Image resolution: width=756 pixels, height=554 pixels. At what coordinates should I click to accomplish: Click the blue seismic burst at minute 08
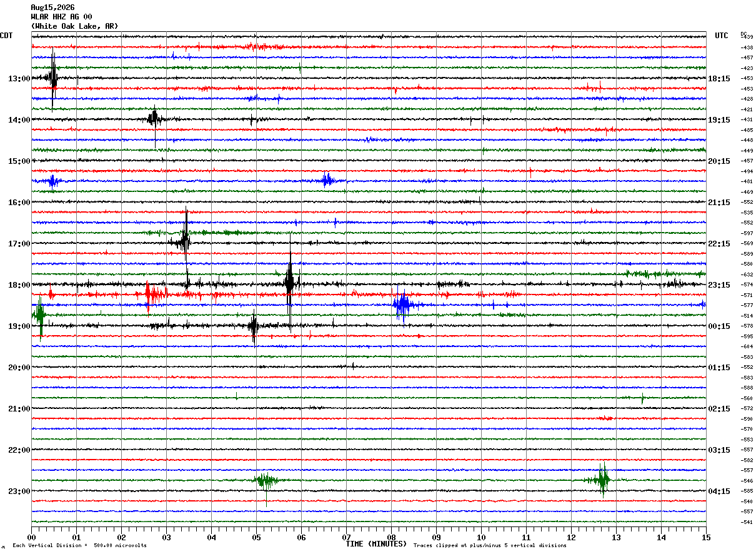(x=402, y=305)
